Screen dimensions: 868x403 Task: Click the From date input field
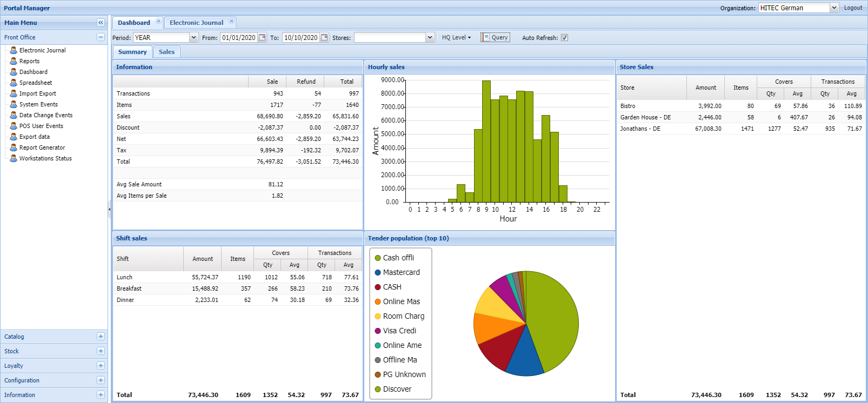pos(238,37)
